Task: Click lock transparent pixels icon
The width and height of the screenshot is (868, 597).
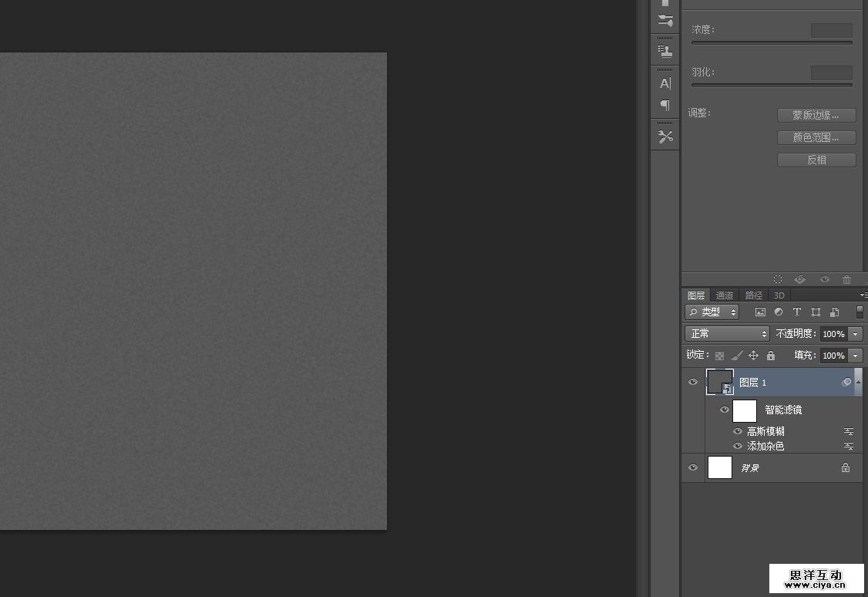Action: 719,356
